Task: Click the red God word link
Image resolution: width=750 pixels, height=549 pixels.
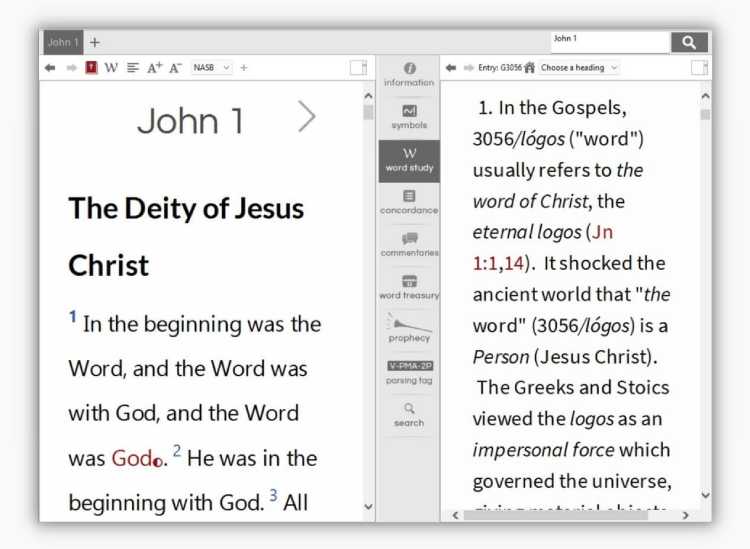Action: pos(131,458)
